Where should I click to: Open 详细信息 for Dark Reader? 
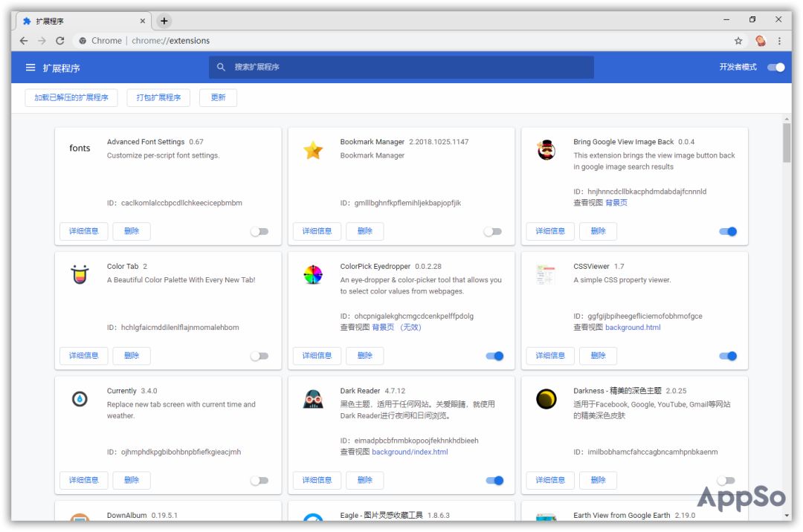click(317, 480)
